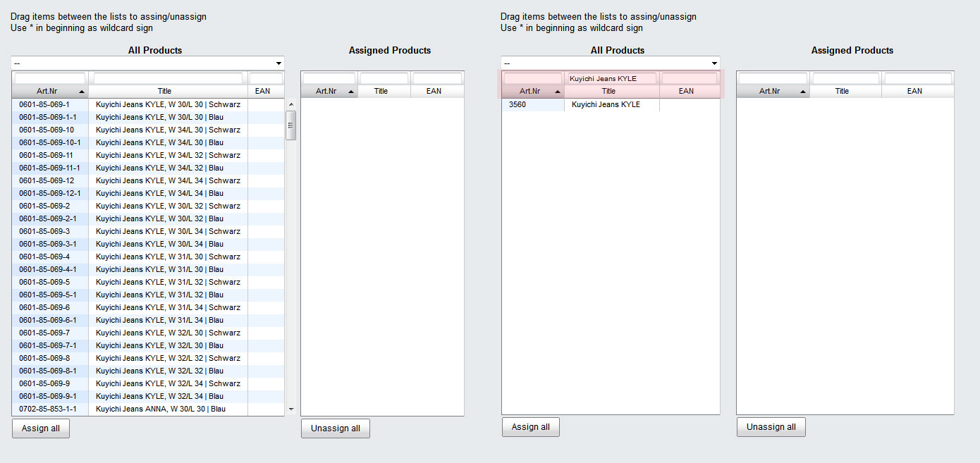Open the right All Products category dropdown
980x463 pixels.
(714, 63)
